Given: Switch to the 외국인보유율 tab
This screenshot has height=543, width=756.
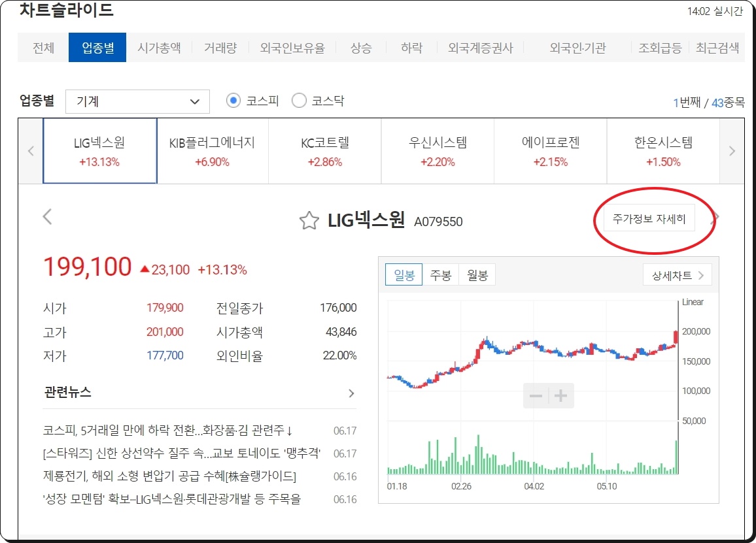Looking at the screenshot, I should click(292, 48).
